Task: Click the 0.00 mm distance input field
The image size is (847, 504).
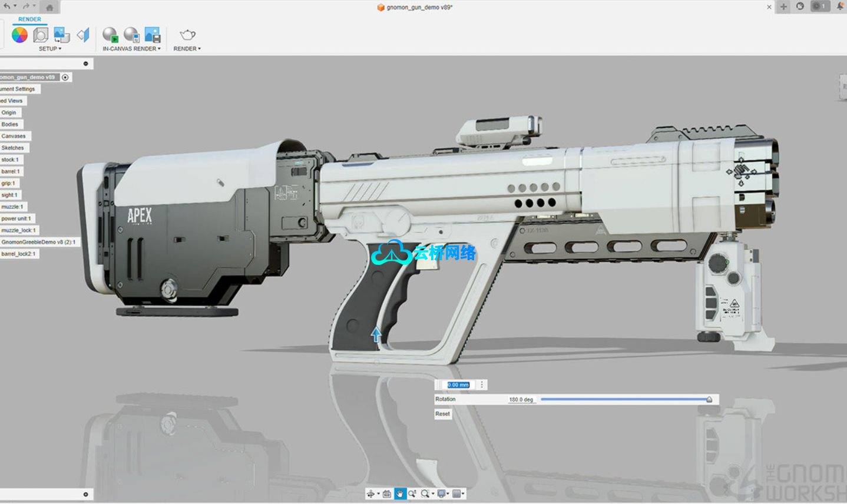Action: point(458,385)
